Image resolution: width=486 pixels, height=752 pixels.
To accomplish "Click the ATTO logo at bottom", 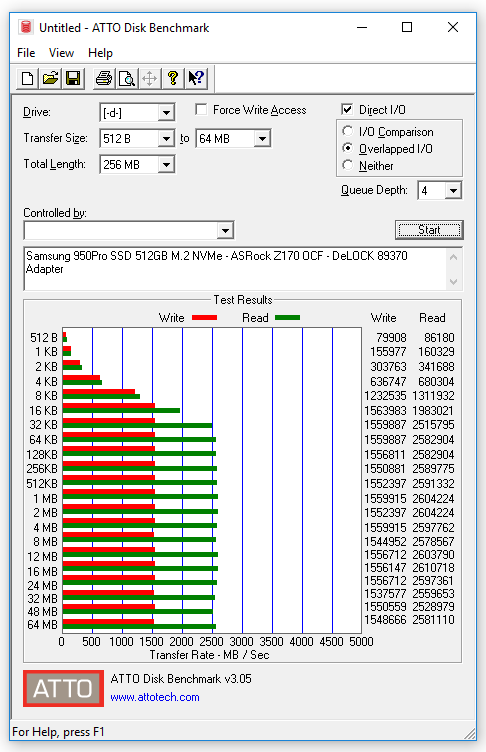I will [x=63, y=688].
